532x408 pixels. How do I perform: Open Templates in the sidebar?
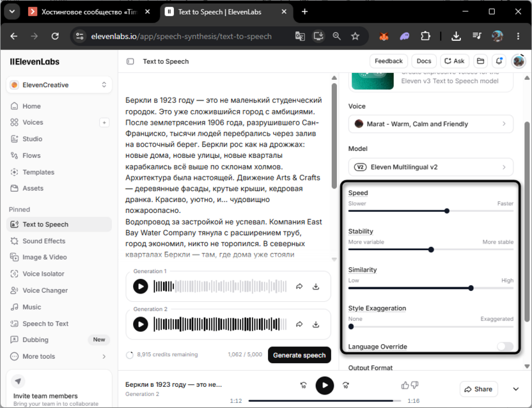click(x=59, y=172)
